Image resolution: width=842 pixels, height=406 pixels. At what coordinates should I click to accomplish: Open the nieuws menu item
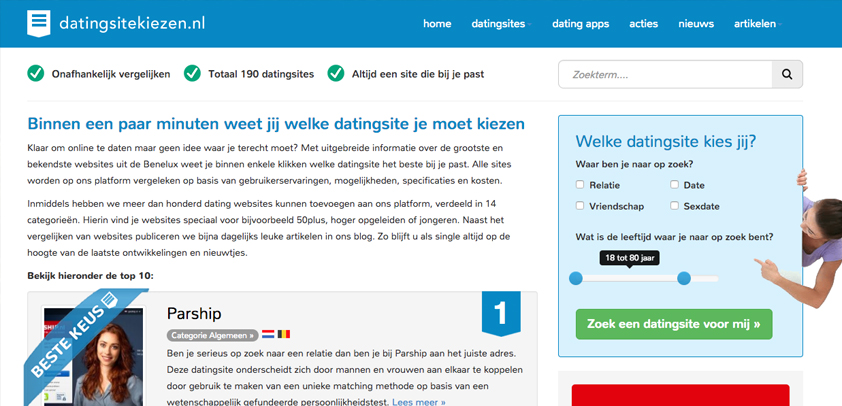pyautogui.click(x=696, y=24)
